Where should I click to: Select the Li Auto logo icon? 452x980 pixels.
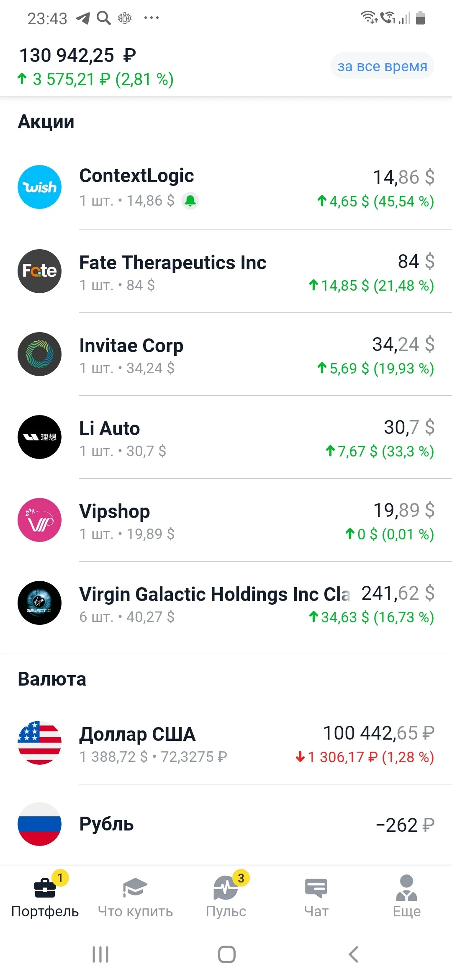pos(40,437)
